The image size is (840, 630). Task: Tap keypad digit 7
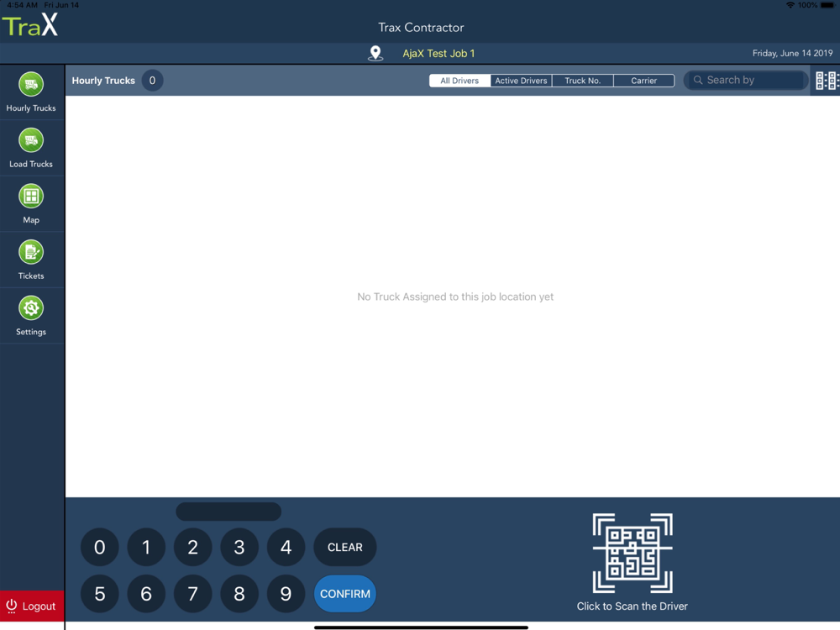193,594
